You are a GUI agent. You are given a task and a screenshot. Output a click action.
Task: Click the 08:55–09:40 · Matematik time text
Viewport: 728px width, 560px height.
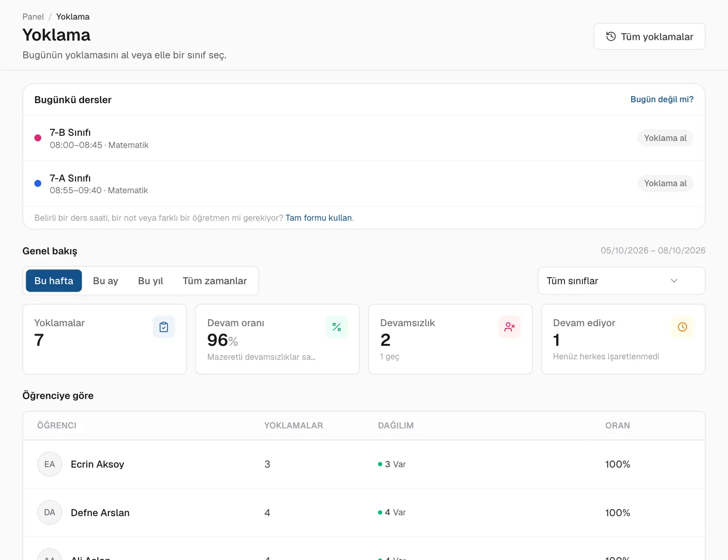point(99,190)
